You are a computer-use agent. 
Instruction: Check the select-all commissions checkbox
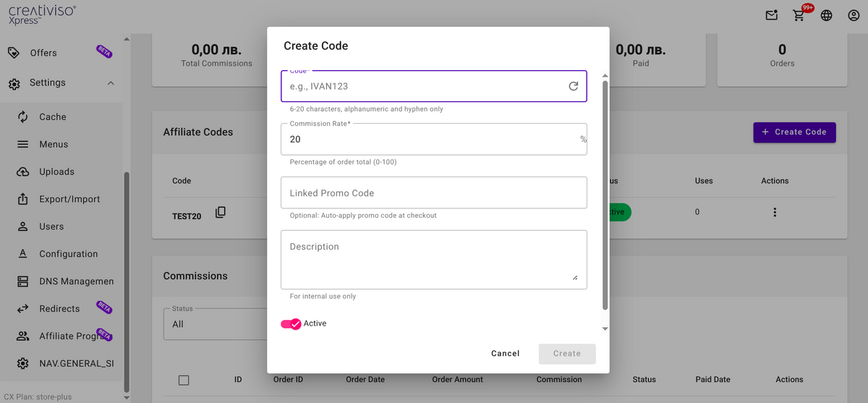pyautogui.click(x=184, y=380)
